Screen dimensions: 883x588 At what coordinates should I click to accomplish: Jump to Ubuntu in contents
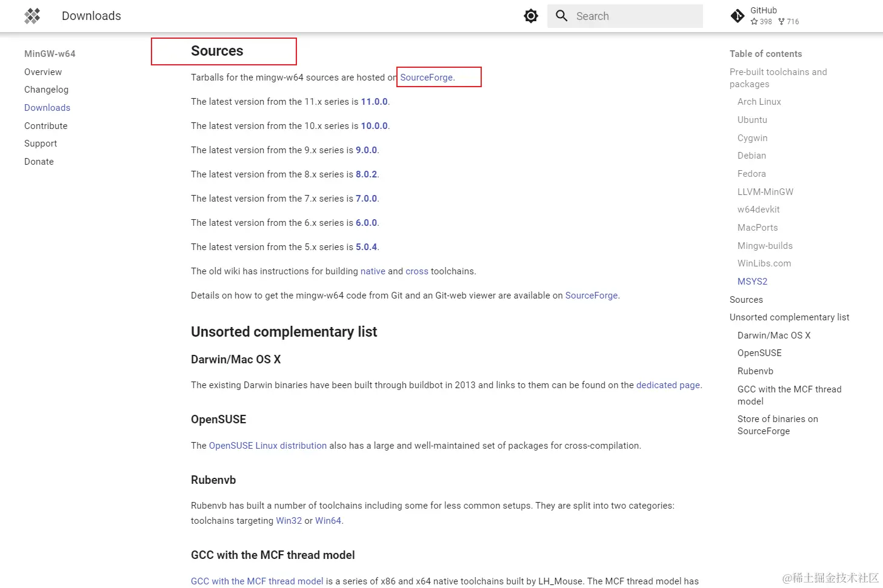[752, 120]
